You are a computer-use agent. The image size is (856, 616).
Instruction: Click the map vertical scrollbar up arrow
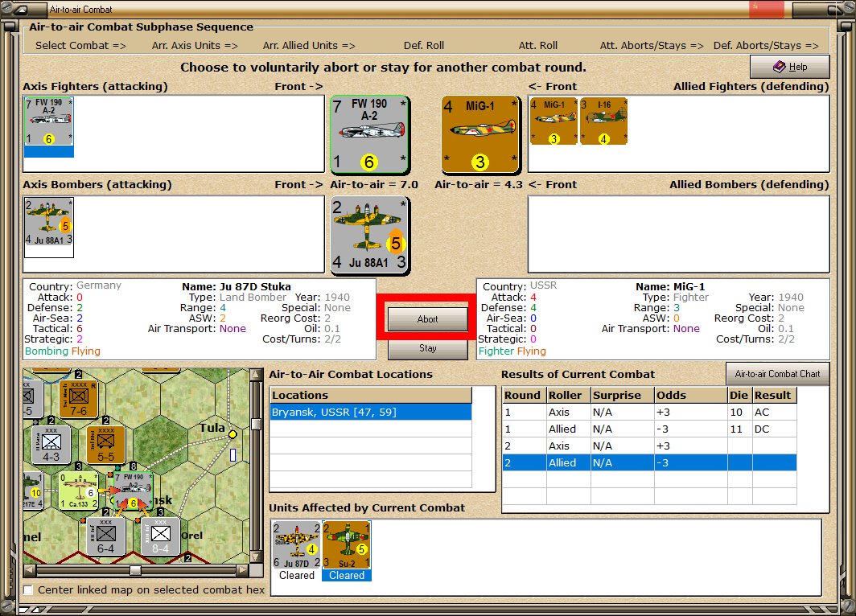[256, 374]
